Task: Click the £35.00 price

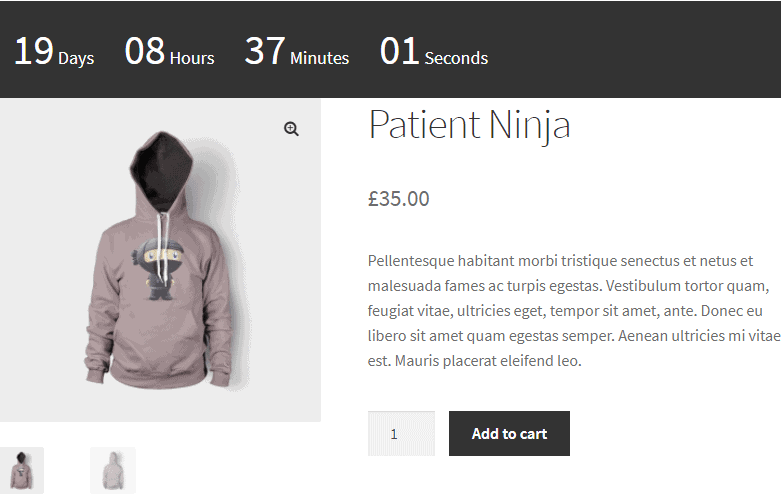Action: pos(398,198)
